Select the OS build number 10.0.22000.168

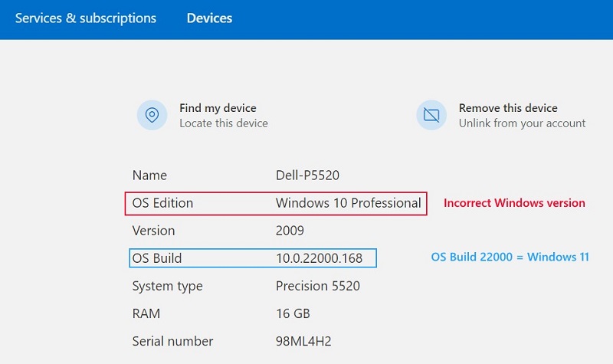[319, 258]
